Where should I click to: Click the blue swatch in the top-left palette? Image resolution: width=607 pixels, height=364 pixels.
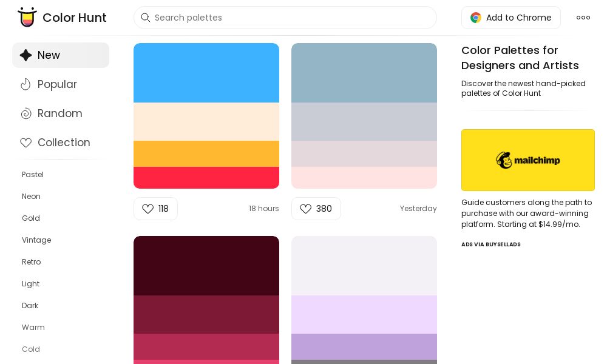tap(206, 73)
